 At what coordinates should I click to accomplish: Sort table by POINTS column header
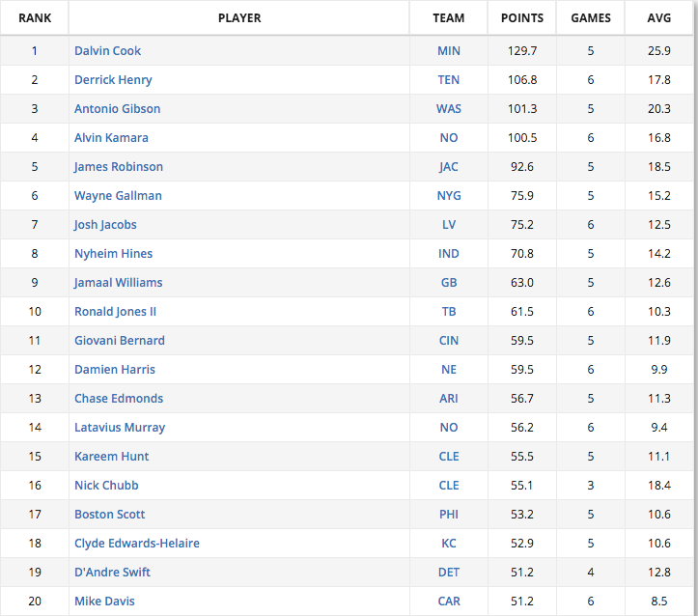point(522,17)
